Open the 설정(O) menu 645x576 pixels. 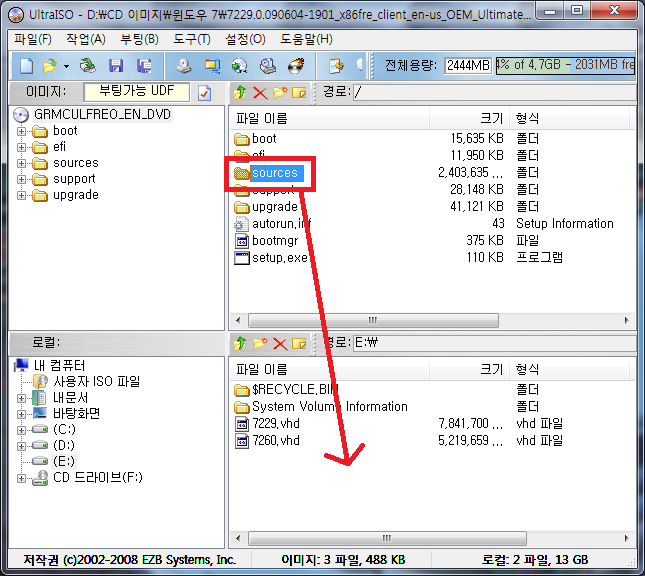click(x=245, y=39)
